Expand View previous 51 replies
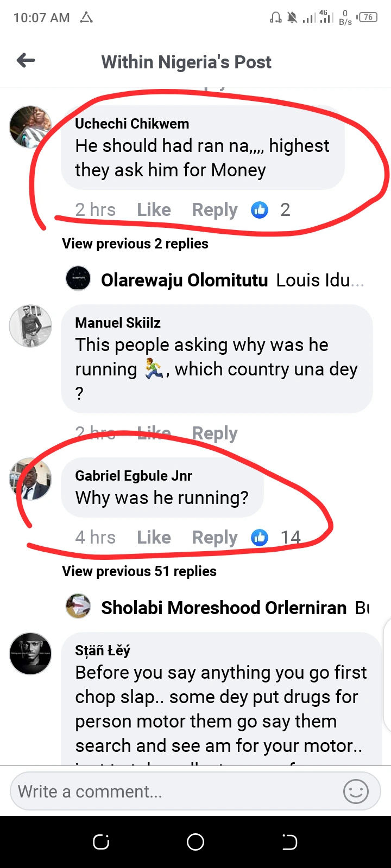Image resolution: width=391 pixels, height=868 pixels. (139, 571)
